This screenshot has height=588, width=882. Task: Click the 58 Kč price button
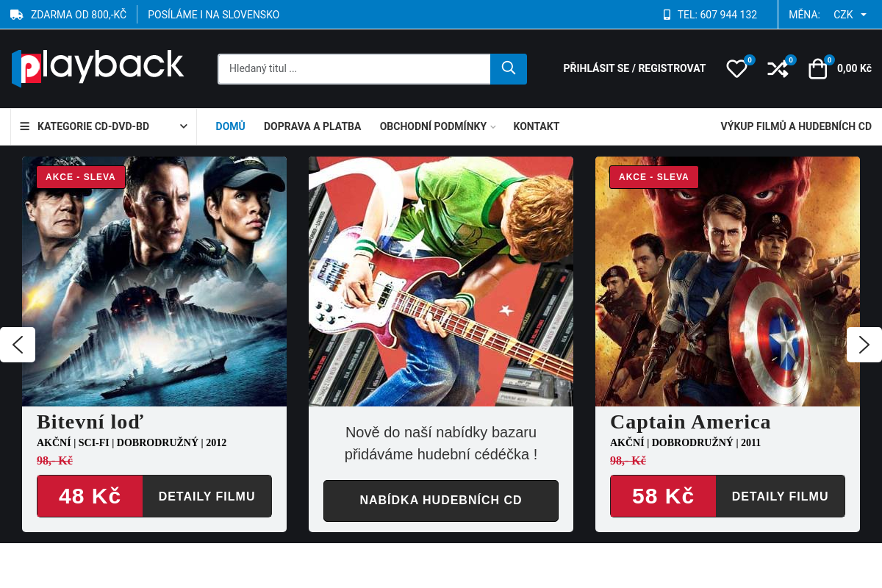663,496
